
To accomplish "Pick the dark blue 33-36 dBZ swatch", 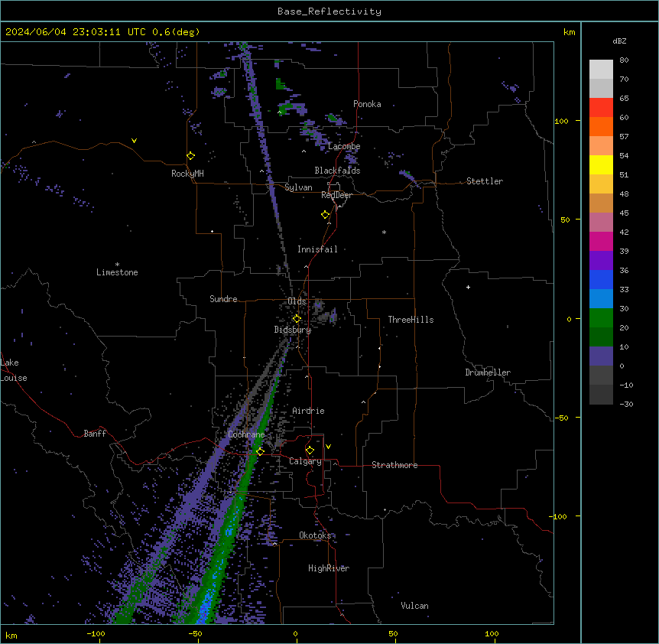I will [601, 279].
